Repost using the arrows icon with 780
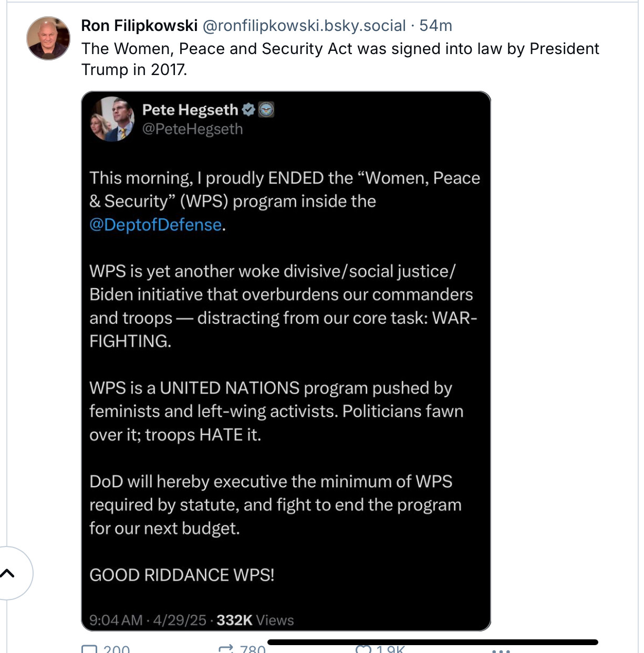 (226, 649)
